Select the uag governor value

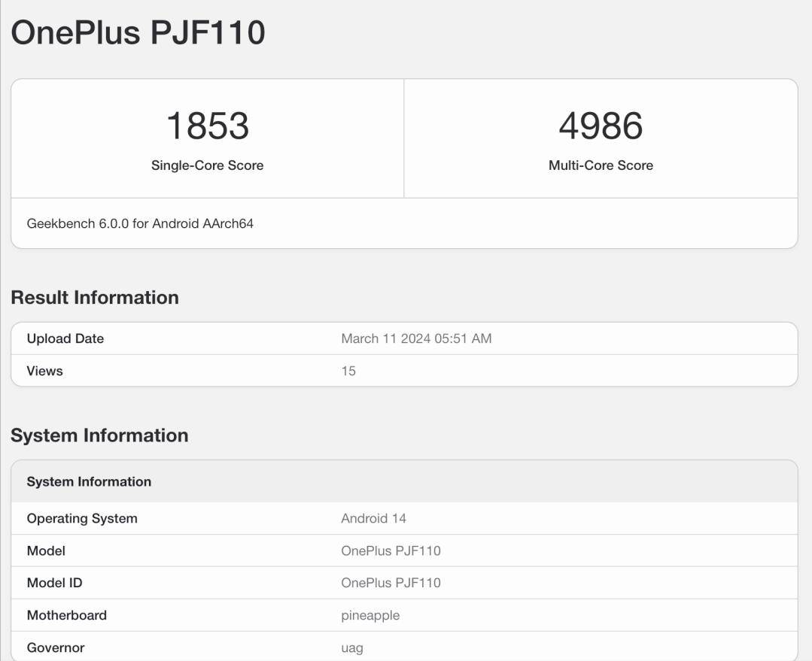click(352, 647)
